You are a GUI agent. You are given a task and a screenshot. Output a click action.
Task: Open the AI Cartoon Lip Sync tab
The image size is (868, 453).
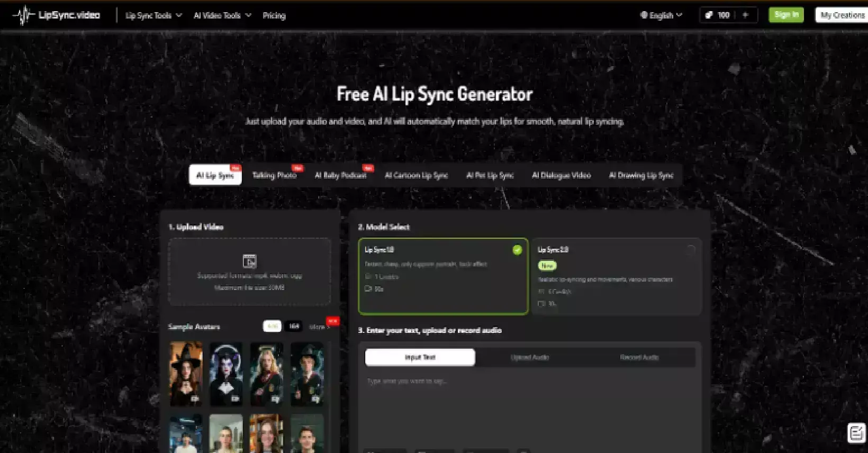click(416, 175)
